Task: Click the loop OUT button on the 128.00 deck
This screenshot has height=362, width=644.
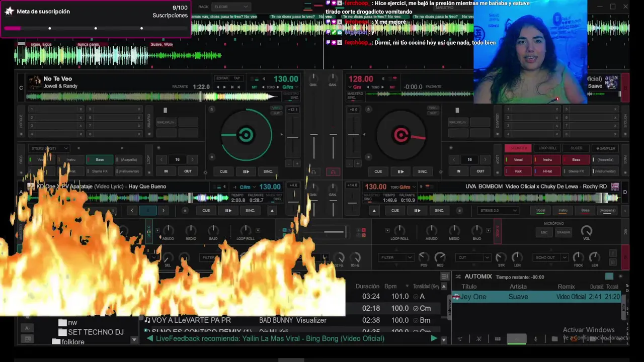Action: pos(480,171)
